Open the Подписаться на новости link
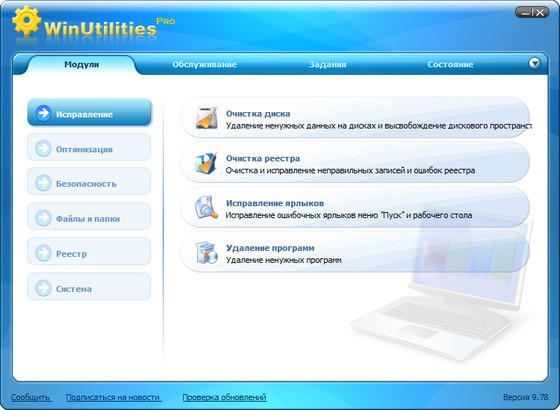 click(113, 397)
